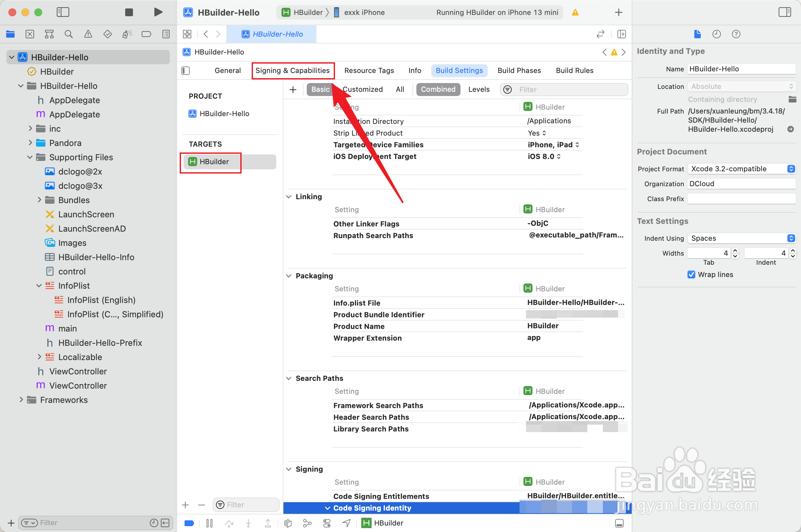Expand the Pandora folder

(30, 143)
